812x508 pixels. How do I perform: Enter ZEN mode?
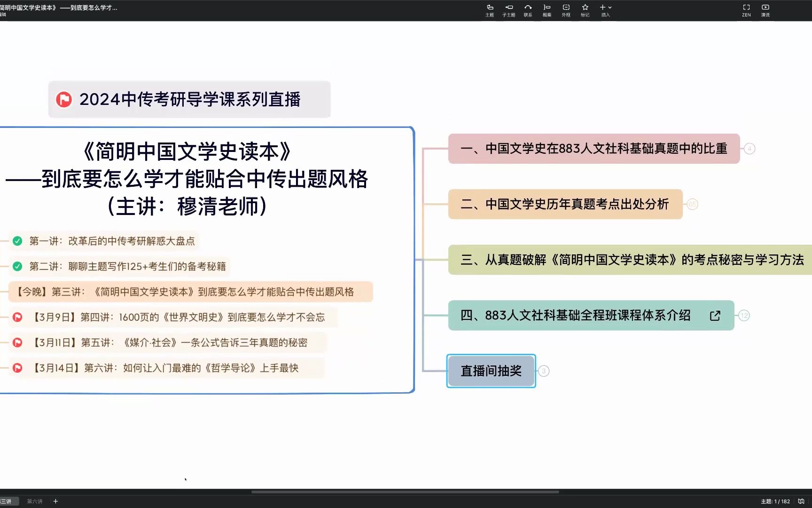(746, 10)
